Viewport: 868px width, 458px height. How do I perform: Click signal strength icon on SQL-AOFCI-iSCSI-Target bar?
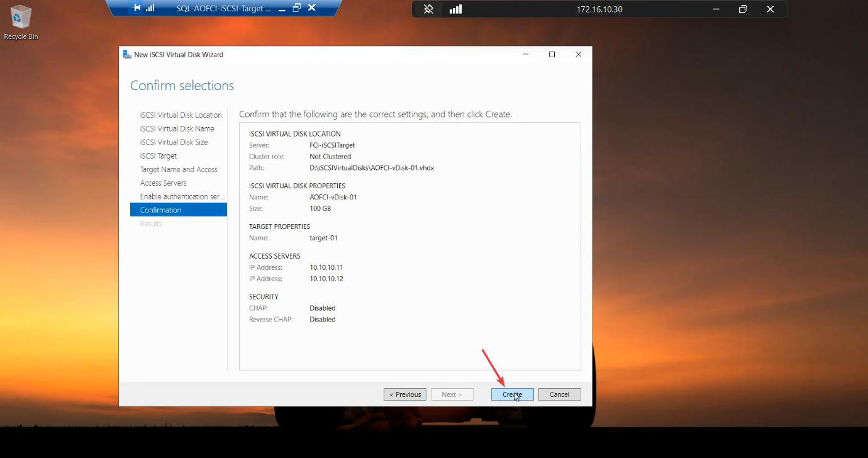[150, 8]
